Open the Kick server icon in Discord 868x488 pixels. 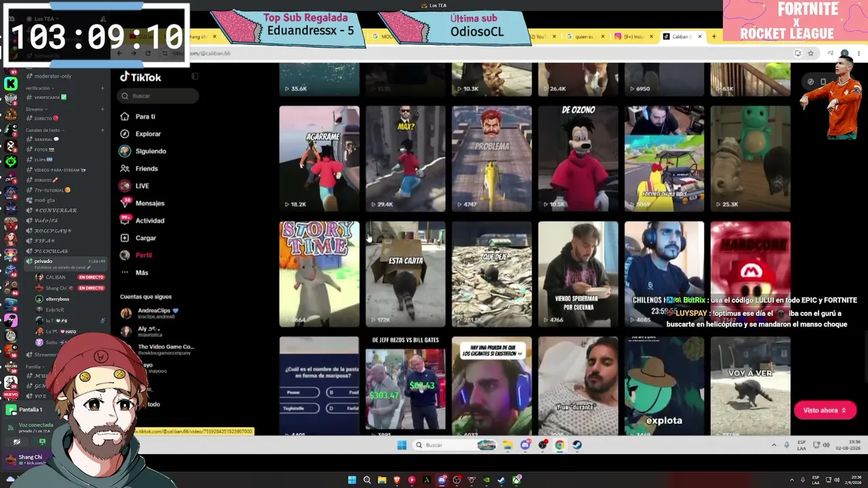click(11, 84)
